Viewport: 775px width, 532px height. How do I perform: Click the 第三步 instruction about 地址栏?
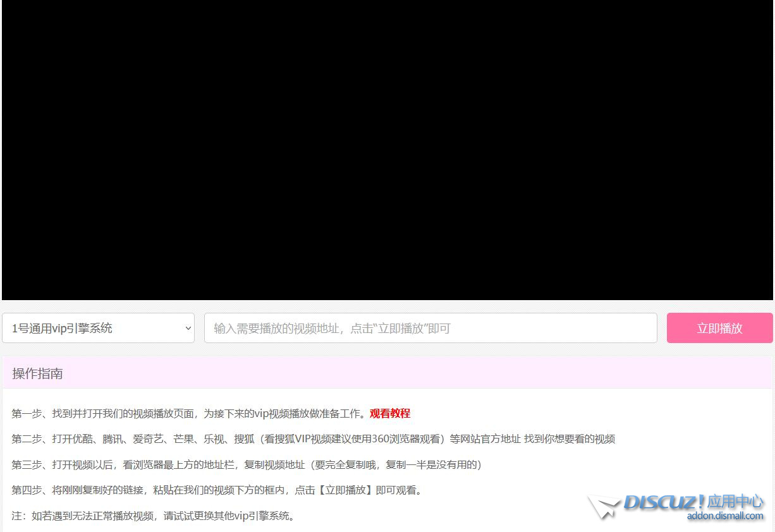pos(247,464)
